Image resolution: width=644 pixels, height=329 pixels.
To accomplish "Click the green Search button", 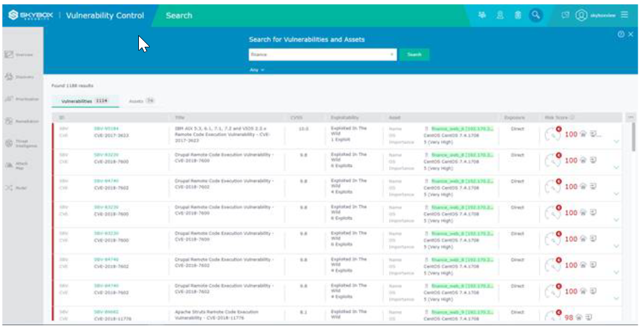I will (414, 55).
